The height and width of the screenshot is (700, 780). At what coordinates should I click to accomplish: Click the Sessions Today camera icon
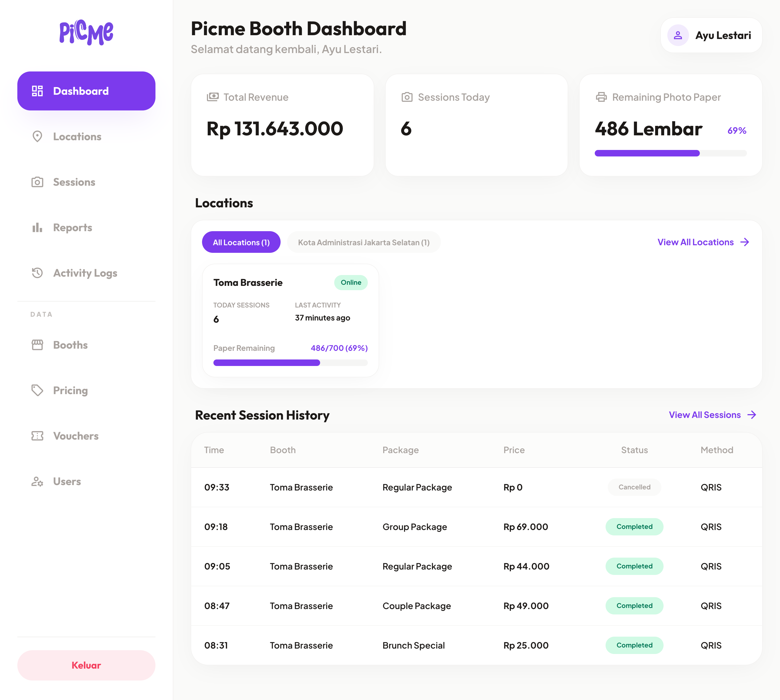(x=407, y=97)
